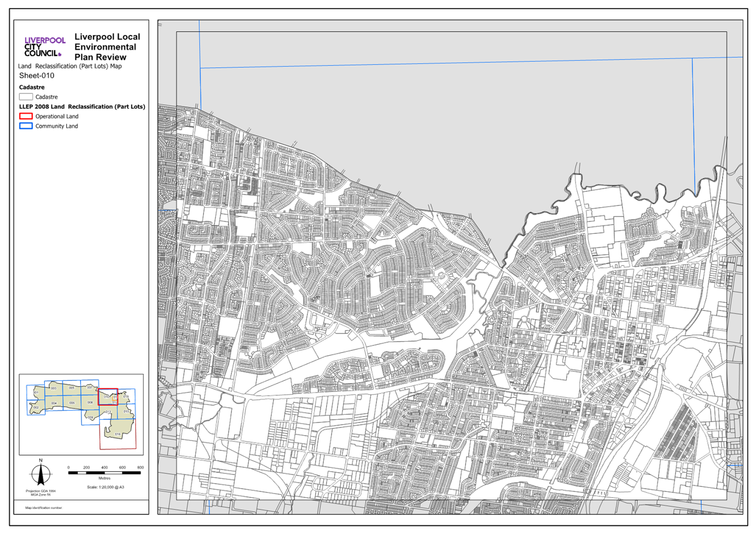The height and width of the screenshot is (534, 756).
Task: Click the '0' scale bar label
Action: coord(68,467)
